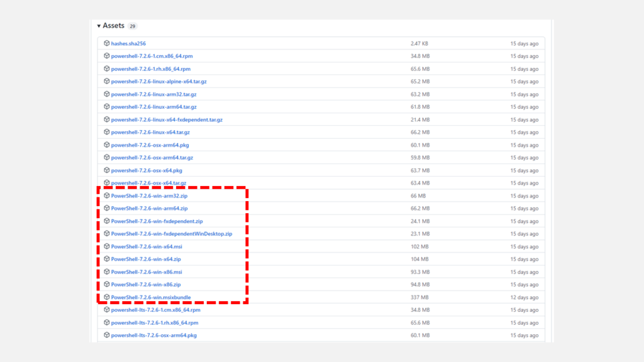Collapse the Assets section triangle
This screenshot has width=644, height=362.
pos(99,26)
